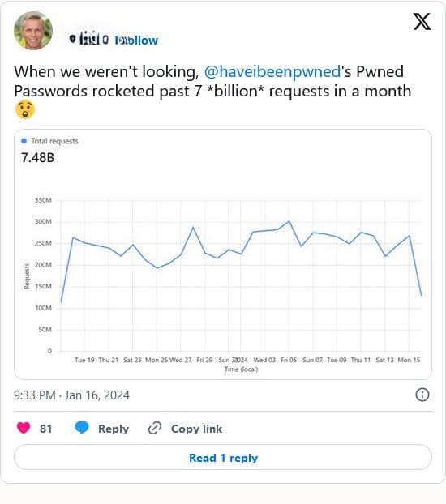This screenshot has height=504, width=446.
Task: Open the info circle icon
Action: (x=422, y=395)
